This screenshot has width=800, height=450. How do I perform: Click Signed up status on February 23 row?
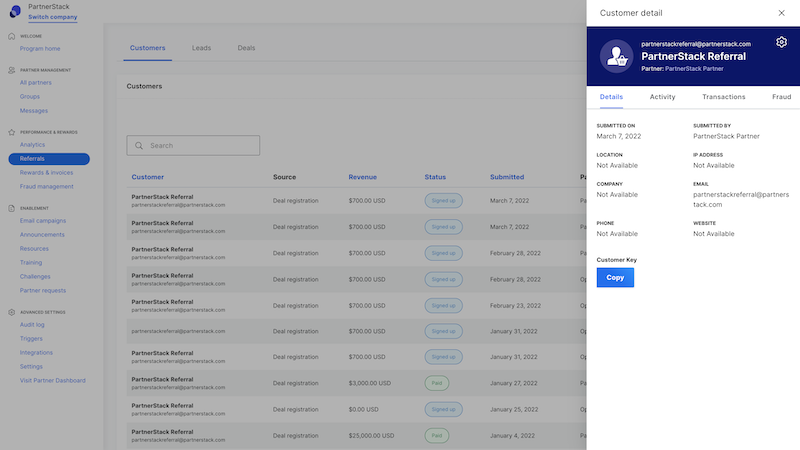443,306
